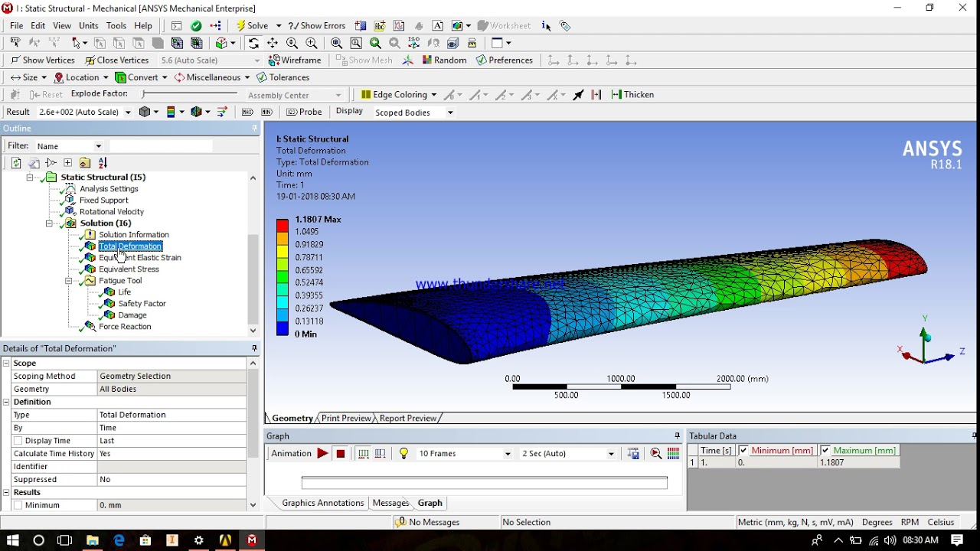This screenshot has height=551, width=980.
Task: Switch to the Messages tab
Action: pos(390,503)
